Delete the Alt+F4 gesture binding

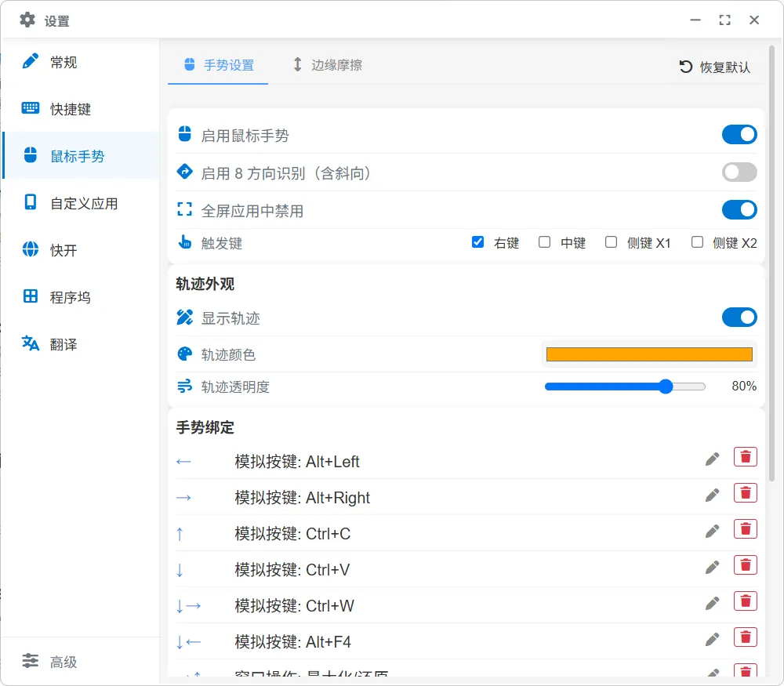(x=746, y=637)
